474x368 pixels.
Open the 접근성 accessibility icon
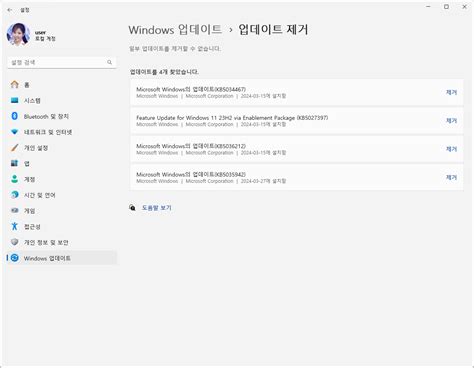(x=14, y=226)
